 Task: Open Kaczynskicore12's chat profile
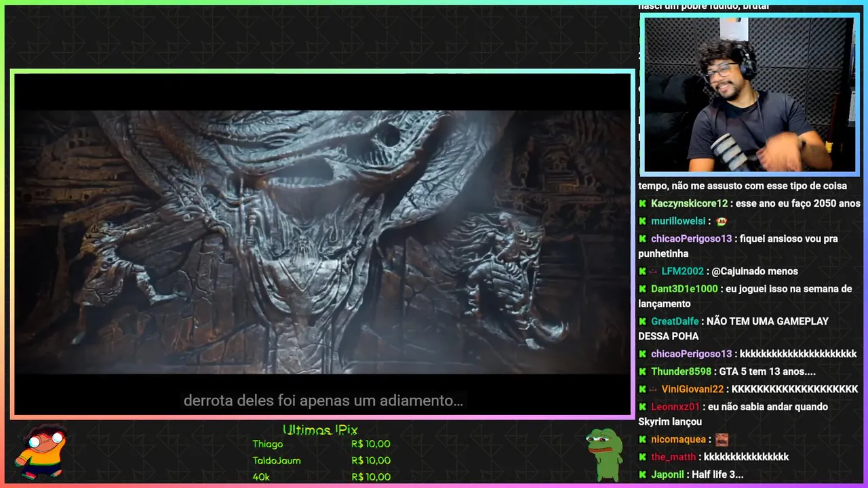689,203
